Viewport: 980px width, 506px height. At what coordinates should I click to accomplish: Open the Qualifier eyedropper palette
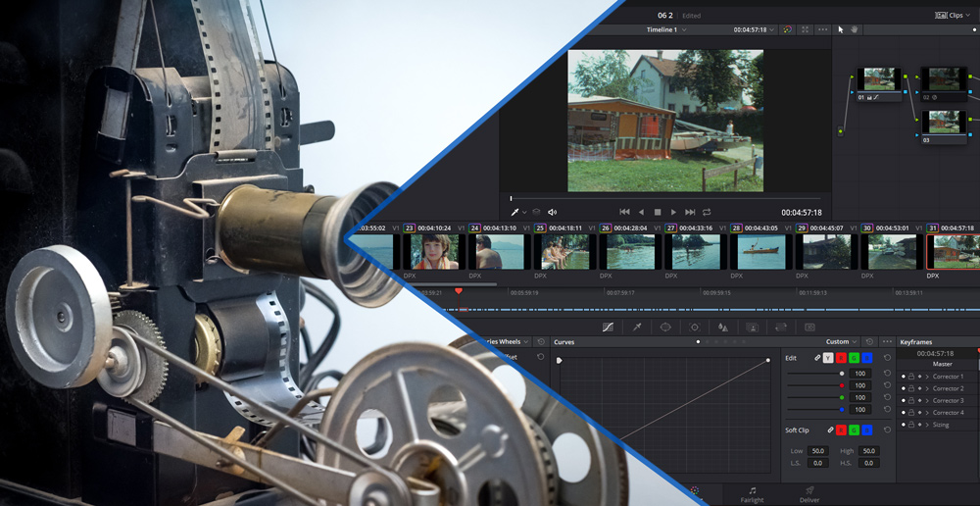637,328
